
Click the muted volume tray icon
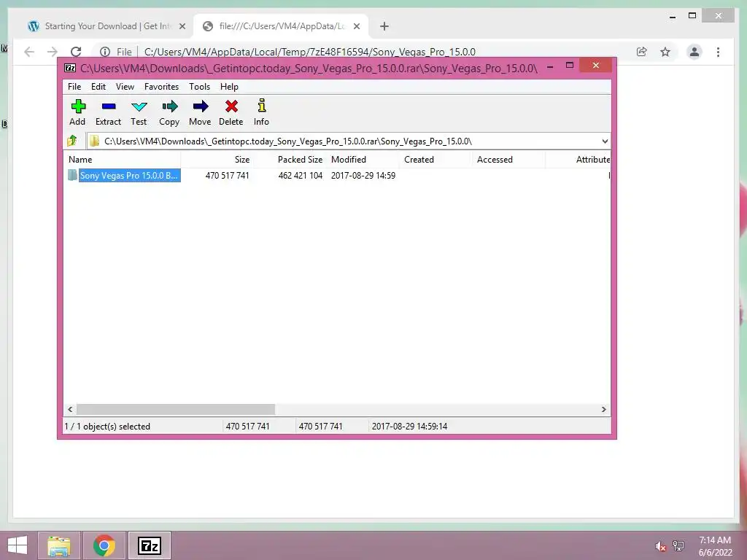(x=659, y=546)
